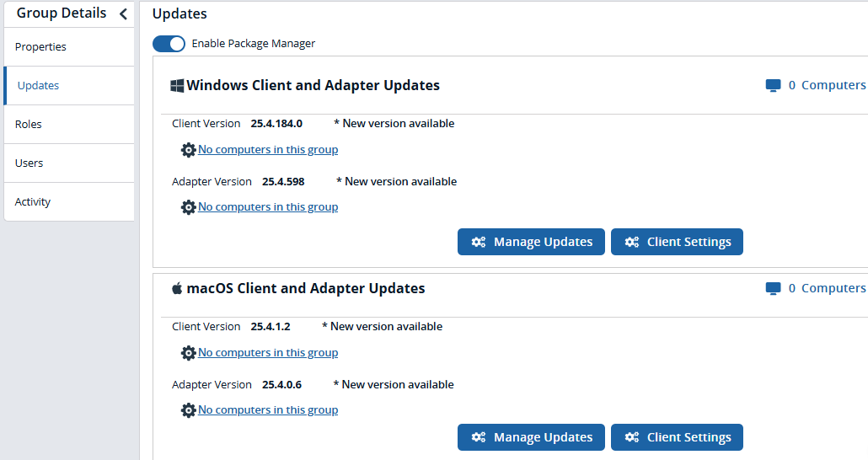868x460 pixels.
Task: Open 'No computers in this group' under Windows Client Version
Action: coord(268,149)
